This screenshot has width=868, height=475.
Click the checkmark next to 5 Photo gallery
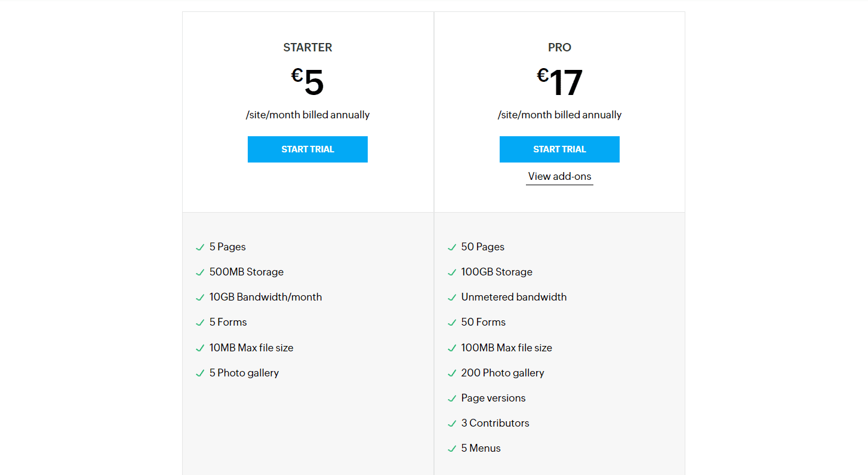(200, 373)
